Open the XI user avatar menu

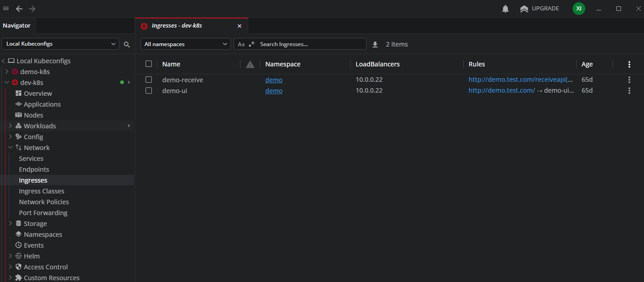[578, 9]
